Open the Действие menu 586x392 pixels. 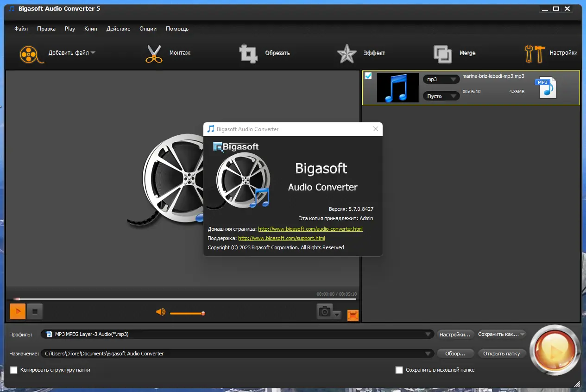point(118,29)
